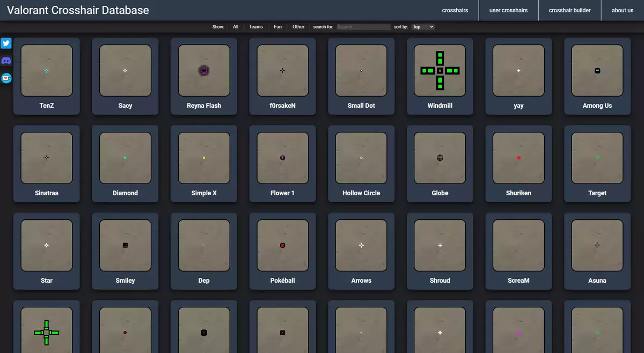
Task: Open the Globe crosshair card
Action: click(x=440, y=164)
